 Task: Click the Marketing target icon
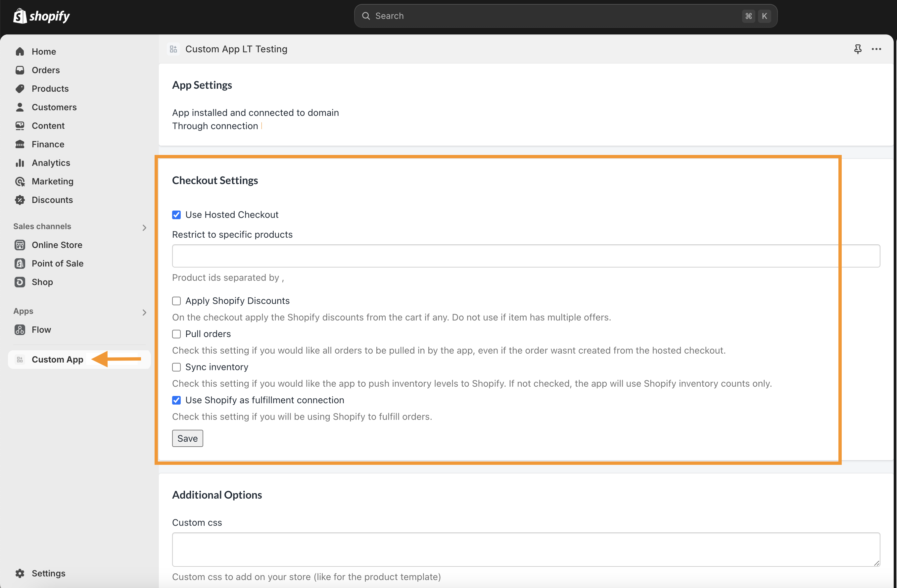20,181
